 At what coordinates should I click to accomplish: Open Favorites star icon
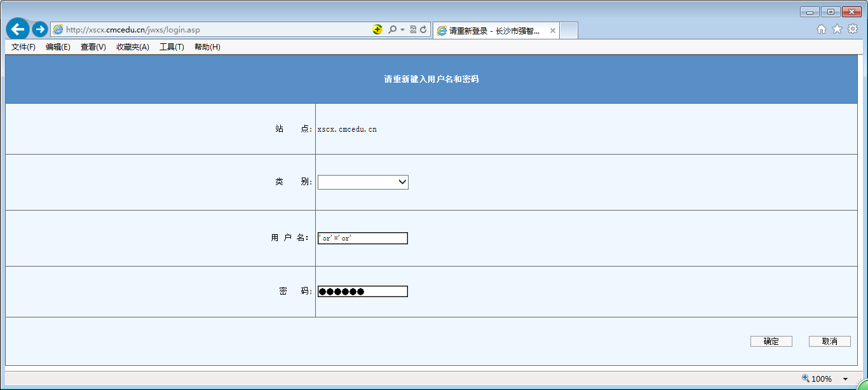point(837,29)
